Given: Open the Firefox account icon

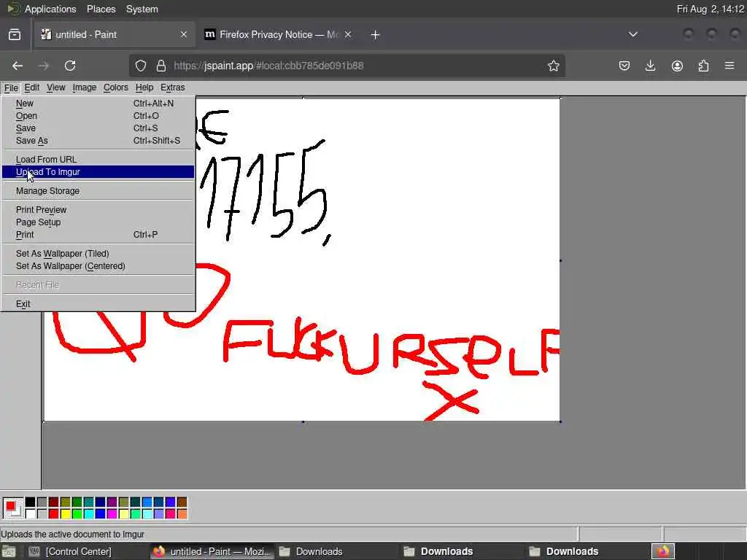Looking at the screenshot, I should (677, 66).
